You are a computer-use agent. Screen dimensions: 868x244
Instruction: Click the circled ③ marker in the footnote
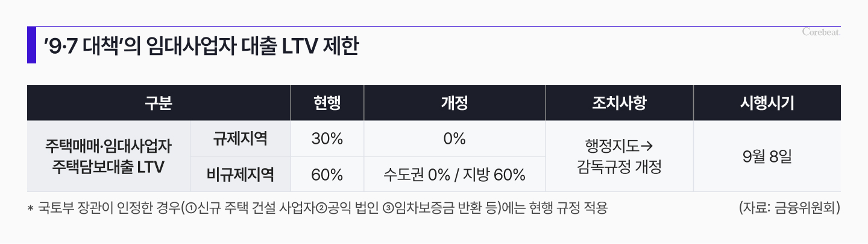(x=388, y=208)
